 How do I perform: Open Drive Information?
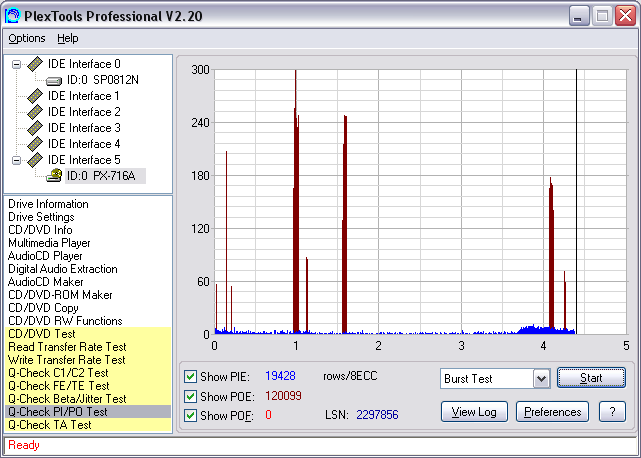(48, 204)
